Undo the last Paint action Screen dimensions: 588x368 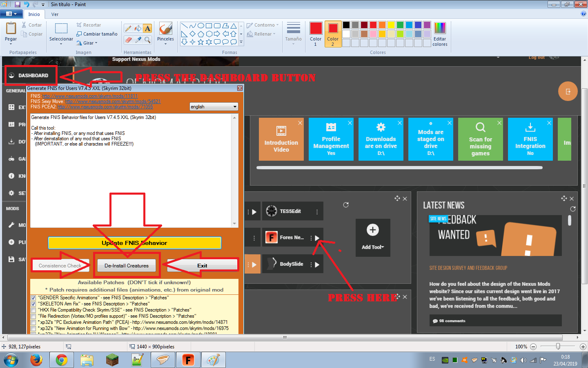(27, 4)
